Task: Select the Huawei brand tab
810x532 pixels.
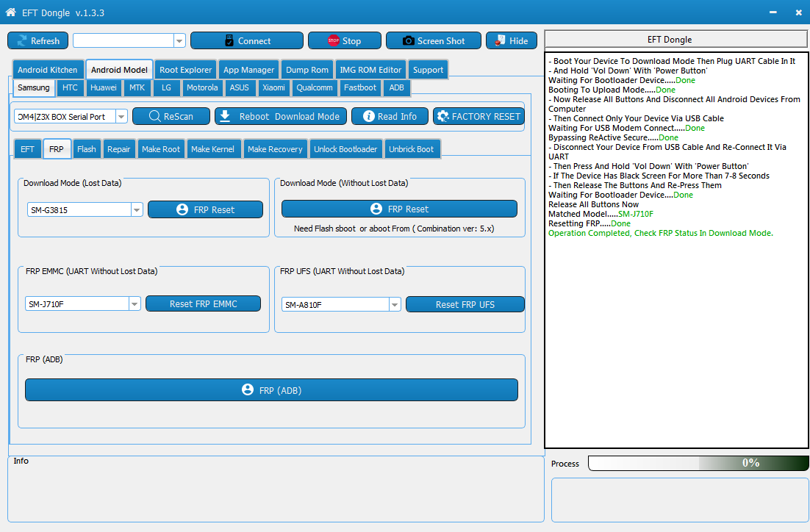Action: [x=104, y=87]
